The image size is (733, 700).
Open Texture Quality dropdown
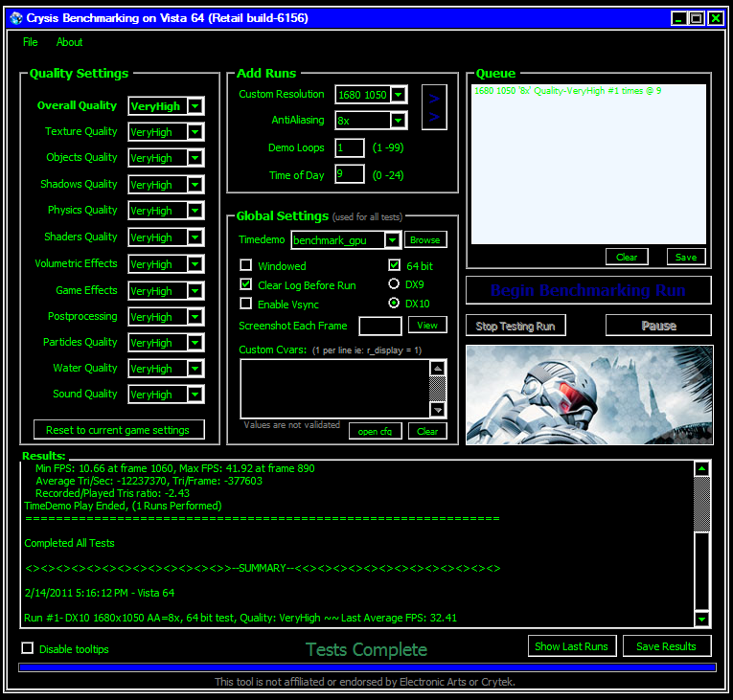click(x=195, y=132)
